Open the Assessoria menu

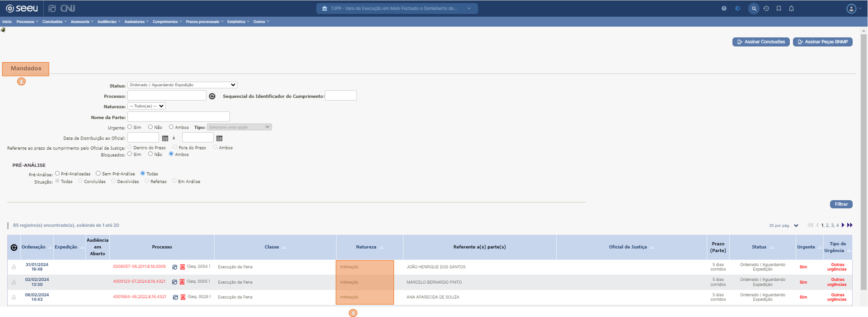click(x=82, y=22)
